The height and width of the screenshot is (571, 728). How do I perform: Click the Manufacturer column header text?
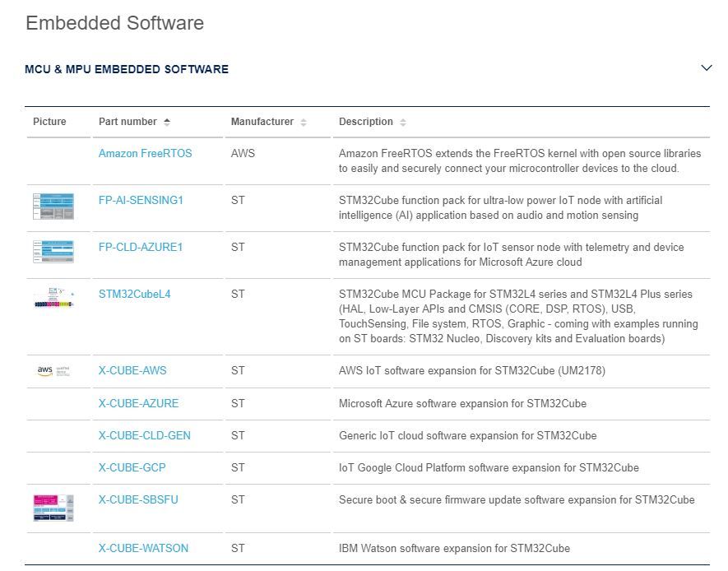[x=262, y=122]
